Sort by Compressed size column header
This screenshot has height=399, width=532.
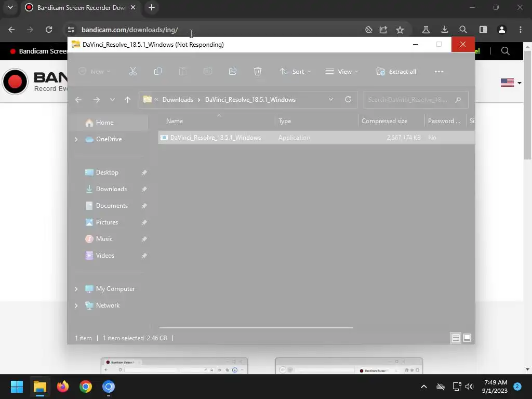point(391,121)
